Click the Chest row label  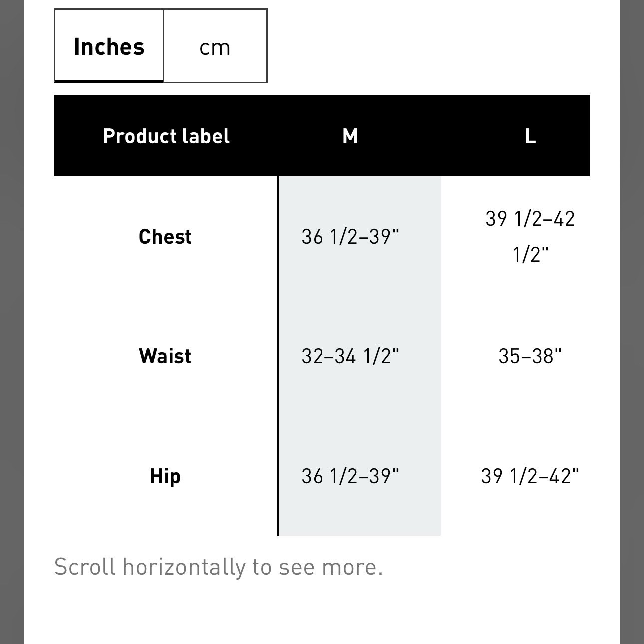(x=165, y=236)
